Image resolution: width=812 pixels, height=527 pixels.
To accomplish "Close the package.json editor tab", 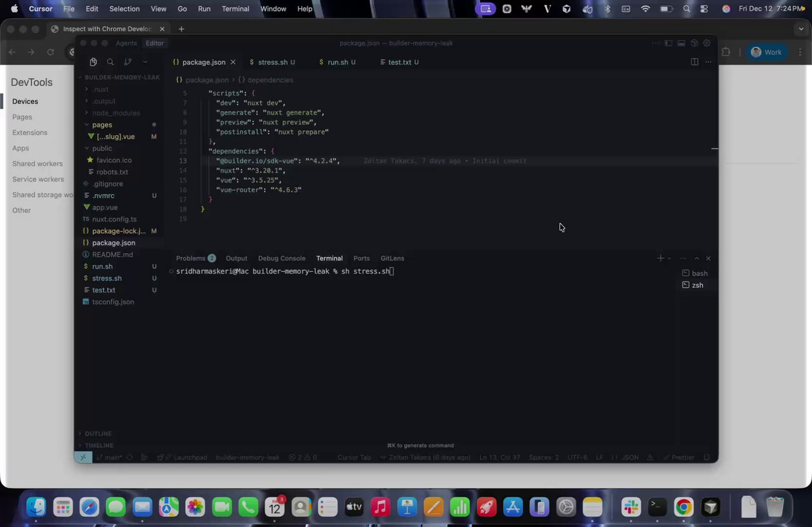I will (233, 62).
